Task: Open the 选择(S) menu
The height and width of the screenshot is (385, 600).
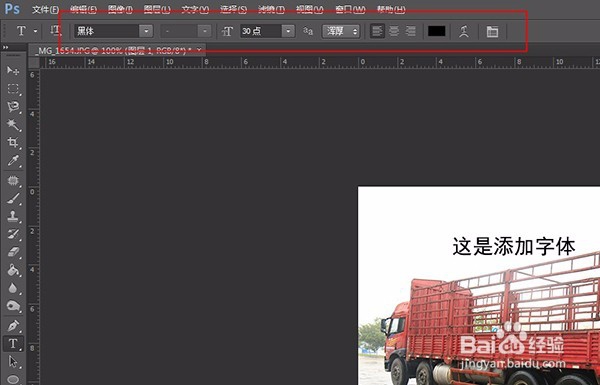Action: click(233, 9)
